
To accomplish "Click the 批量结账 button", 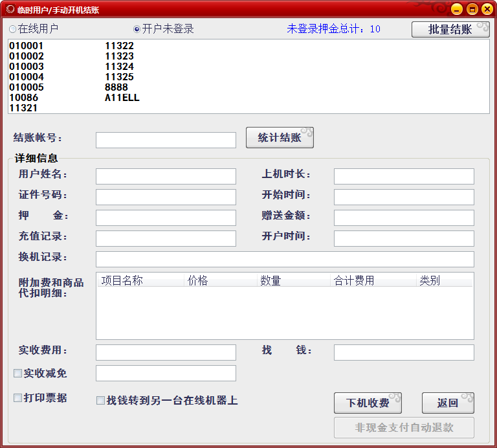I will (x=450, y=29).
